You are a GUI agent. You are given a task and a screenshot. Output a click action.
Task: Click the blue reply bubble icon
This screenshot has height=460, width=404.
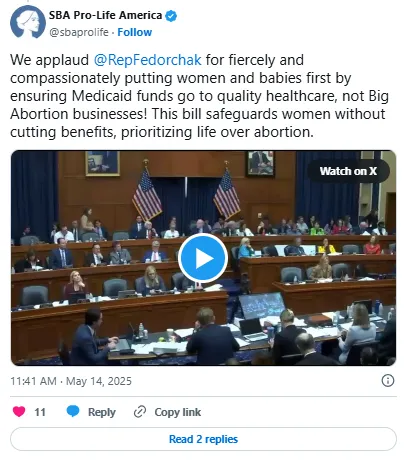[73, 411]
